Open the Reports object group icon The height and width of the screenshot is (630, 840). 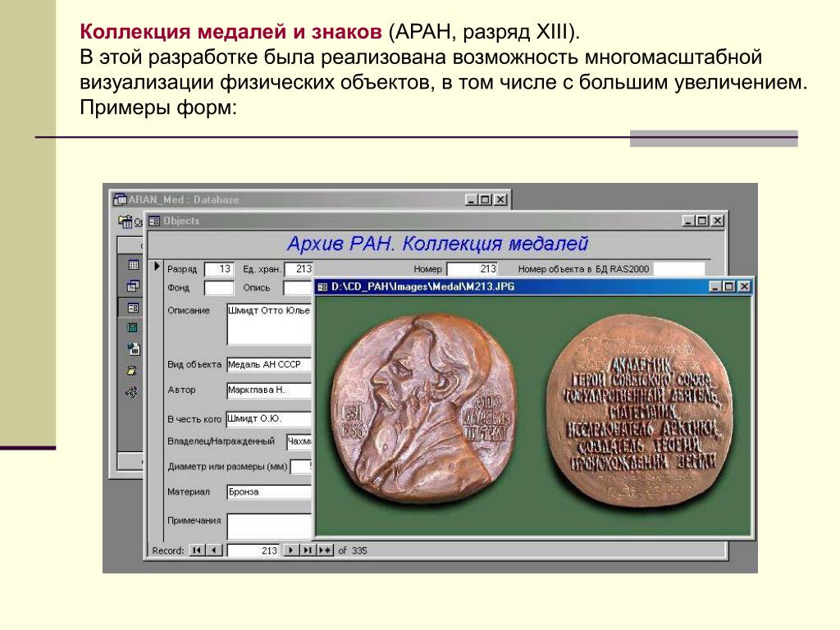[132, 328]
